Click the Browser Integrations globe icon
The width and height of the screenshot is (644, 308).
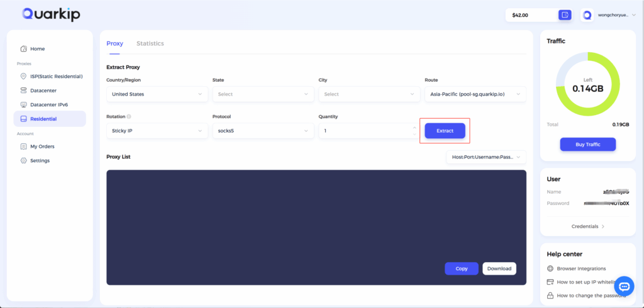click(x=550, y=268)
